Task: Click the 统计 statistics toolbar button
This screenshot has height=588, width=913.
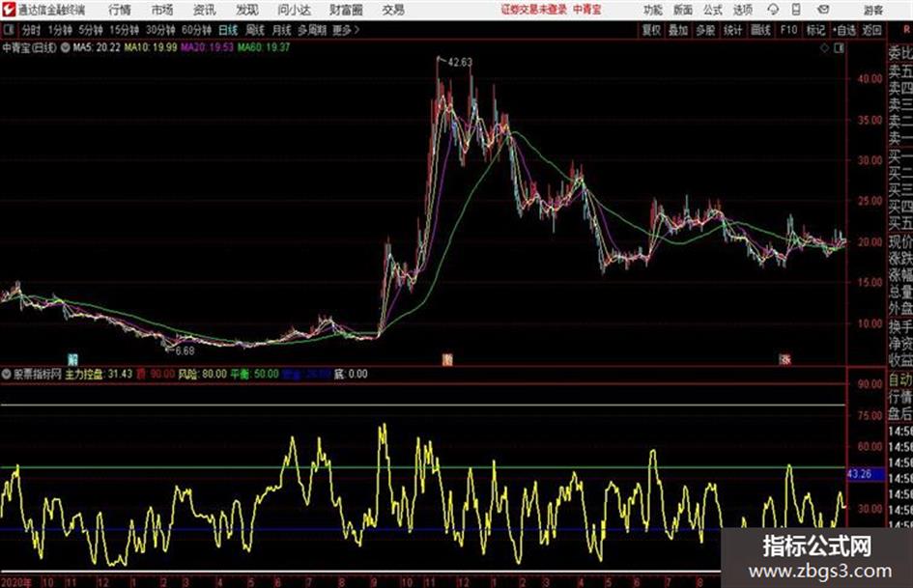Action: [x=732, y=30]
